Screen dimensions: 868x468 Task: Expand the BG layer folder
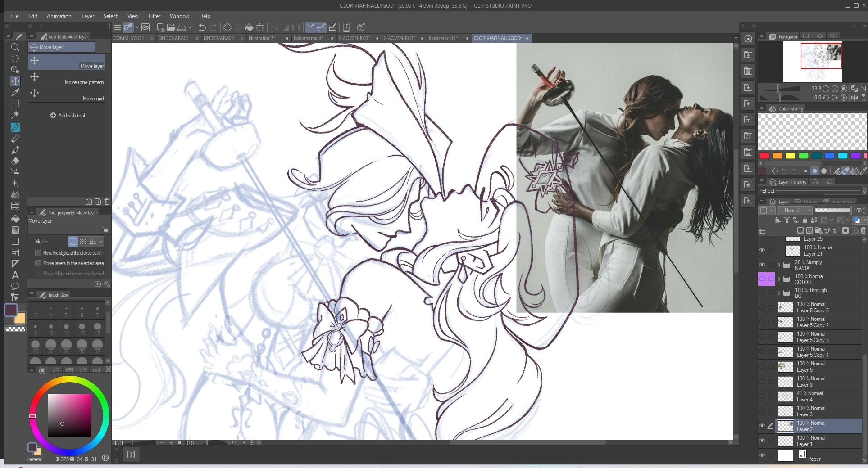pos(779,293)
